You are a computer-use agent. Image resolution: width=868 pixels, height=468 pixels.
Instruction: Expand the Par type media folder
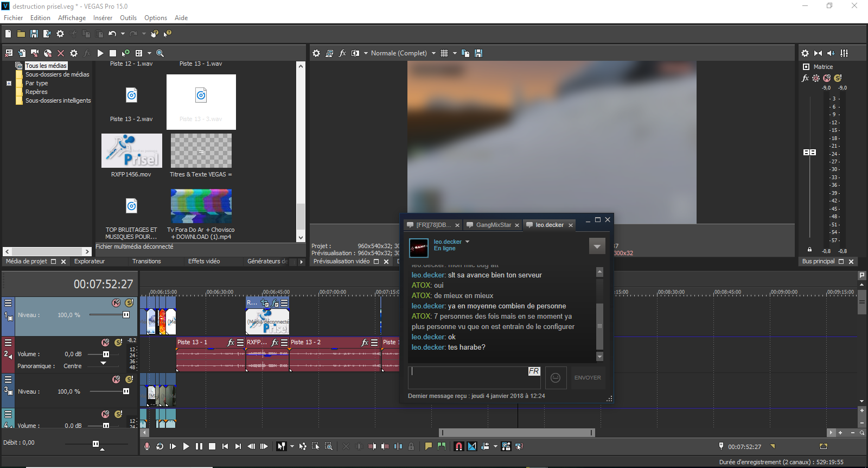[x=9, y=84]
